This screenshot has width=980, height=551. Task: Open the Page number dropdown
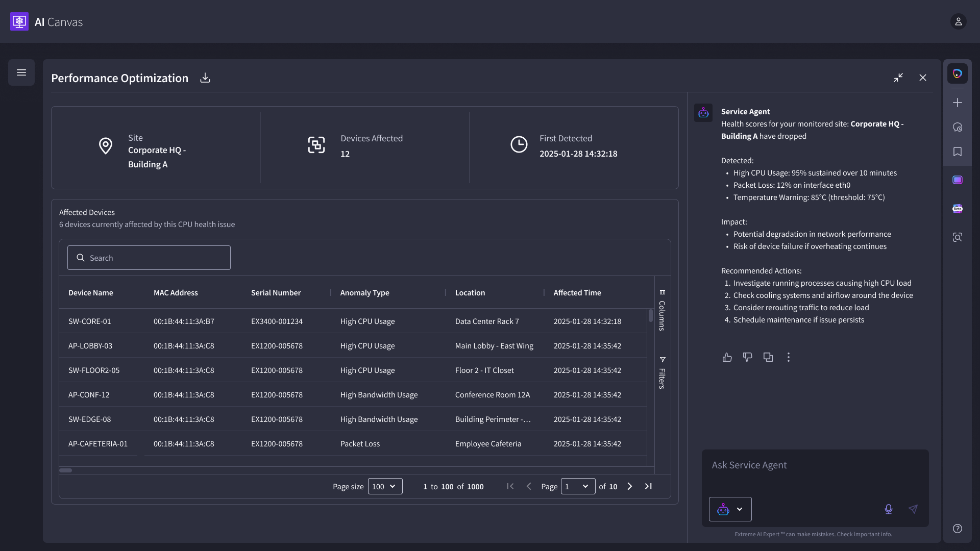point(578,486)
